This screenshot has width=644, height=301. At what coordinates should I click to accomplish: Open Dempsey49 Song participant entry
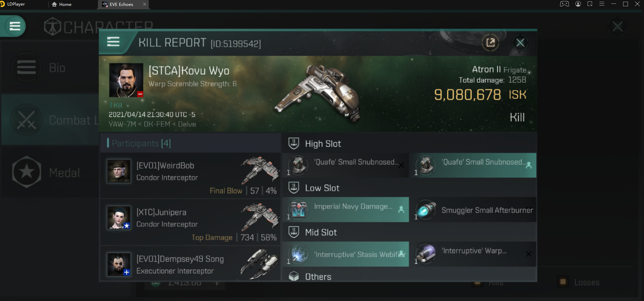pos(190,264)
